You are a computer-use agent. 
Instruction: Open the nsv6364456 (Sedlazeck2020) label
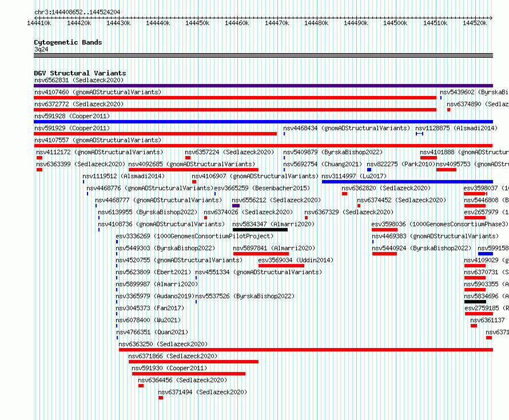pyautogui.click(x=182, y=380)
